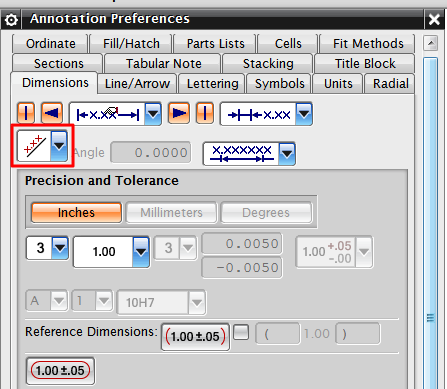The image size is (447, 389).
Task: Click the opening parenthesis prefix field
Action: pos(278,333)
